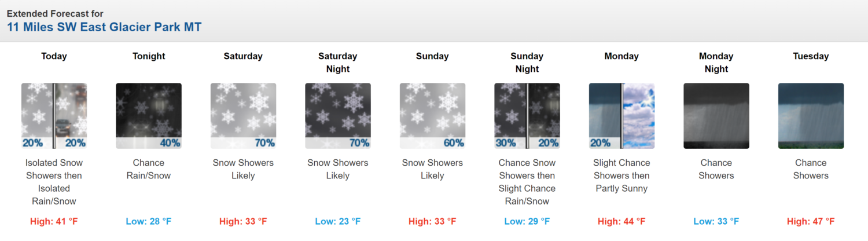Viewport: 868px width, 241px height.
Task: Click the Saturday Night snow showers icon
Action: (x=338, y=116)
